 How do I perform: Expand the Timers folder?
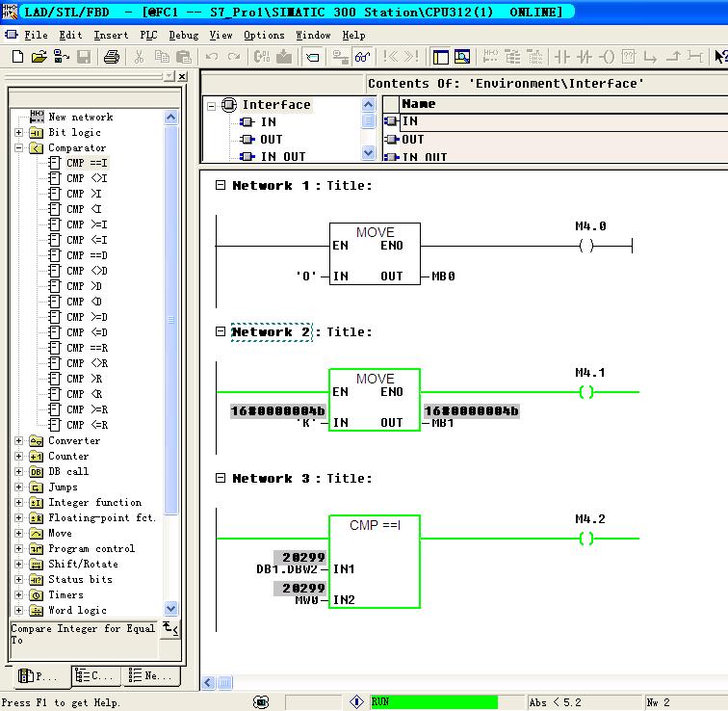[x=19, y=595]
